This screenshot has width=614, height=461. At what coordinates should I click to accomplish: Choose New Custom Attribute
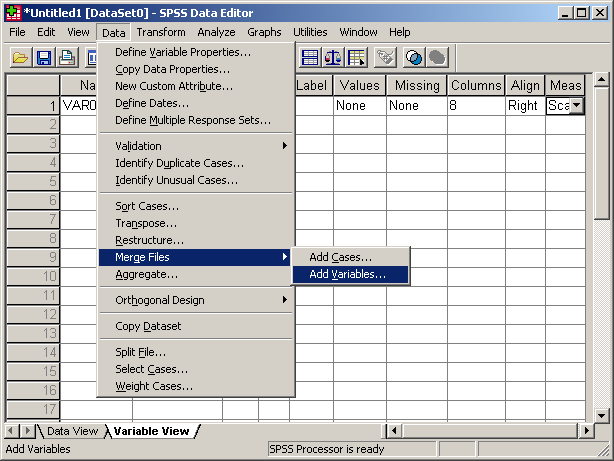195,86
